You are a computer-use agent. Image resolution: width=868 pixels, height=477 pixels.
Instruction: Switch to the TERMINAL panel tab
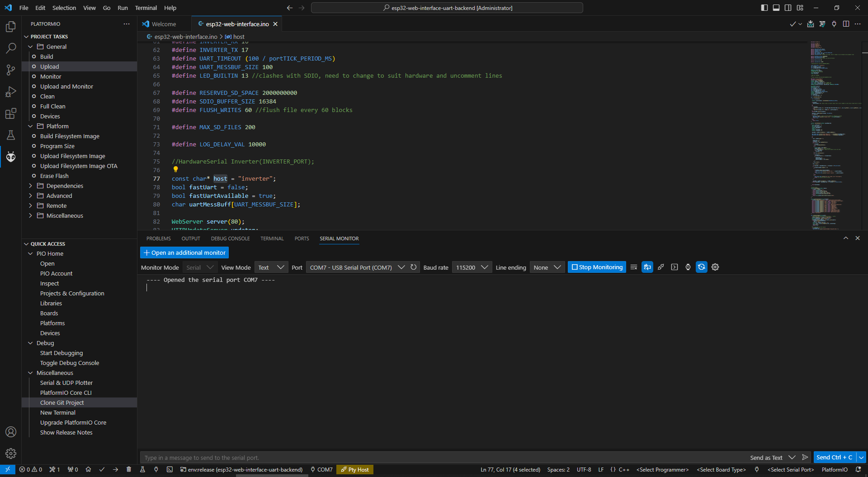(272, 238)
